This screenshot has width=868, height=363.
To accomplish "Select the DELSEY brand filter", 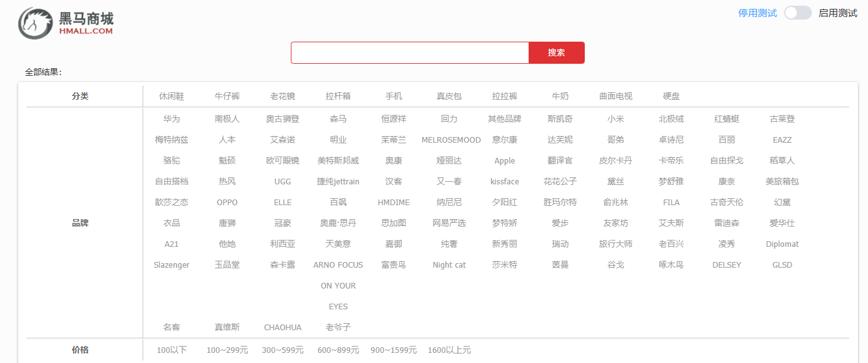I will [x=727, y=265].
